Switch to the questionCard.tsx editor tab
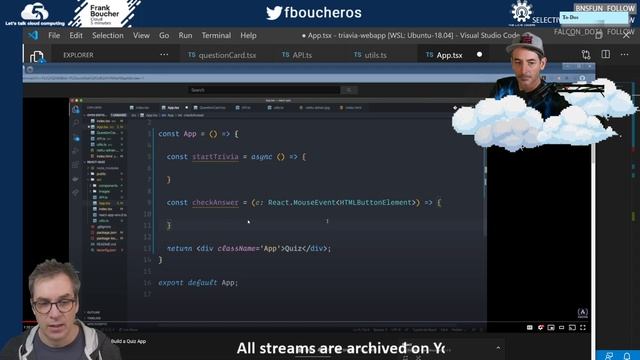Screen dimensions: 640x360 tap(222, 55)
